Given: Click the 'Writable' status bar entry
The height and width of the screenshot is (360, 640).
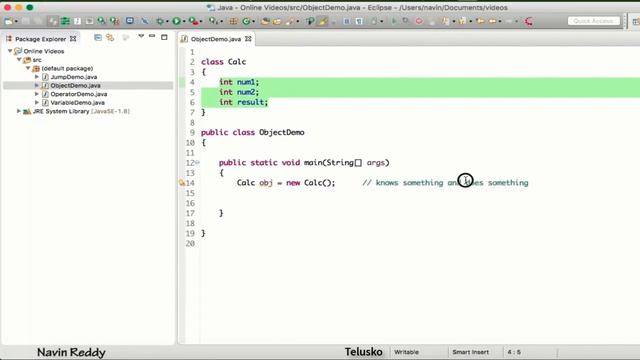Looking at the screenshot, I should click(x=407, y=352).
